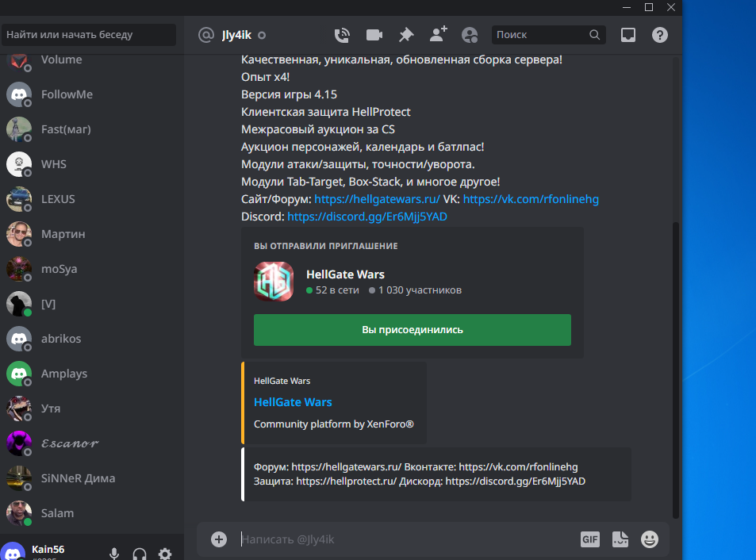The height and width of the screenshot is (560, 756).
Task: Click the search magnifier icon
Action: (594, 35)
